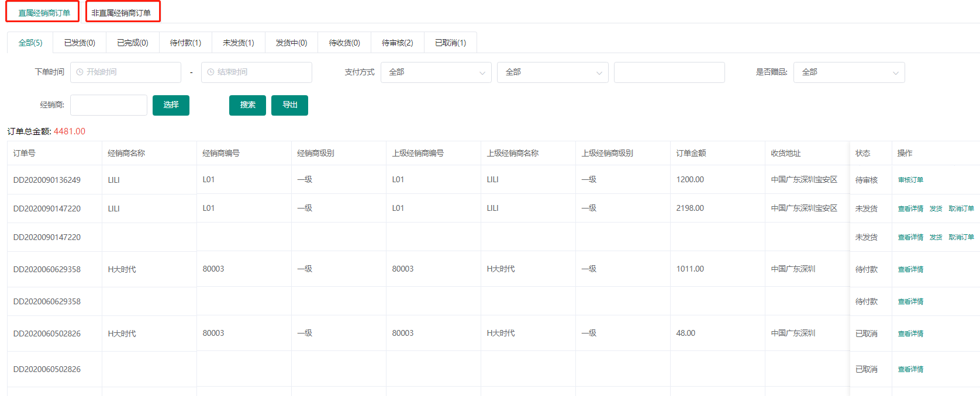Image resolution: width=980 pixels, height=396 pixels.
Task: Click 审核订单 for order DD2020090136249
Action: pos(910,180)
